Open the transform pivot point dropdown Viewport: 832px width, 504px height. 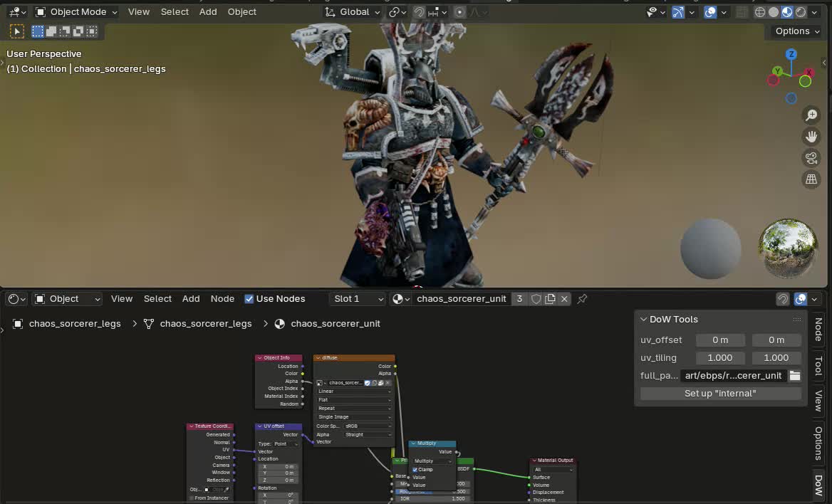click(397, 11)
